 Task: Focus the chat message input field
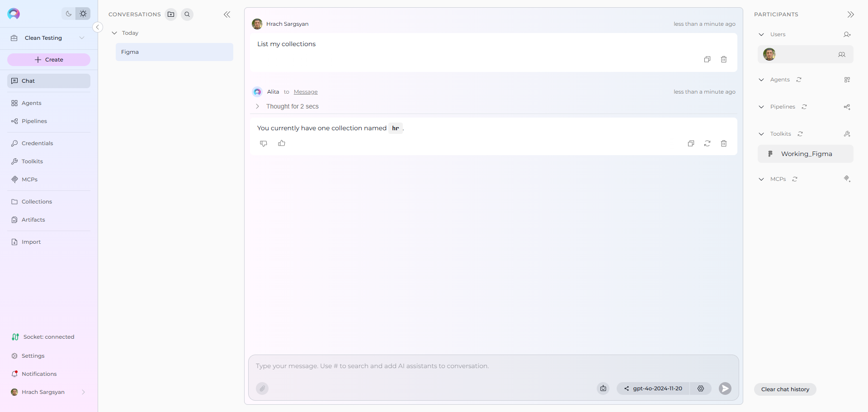494,366
